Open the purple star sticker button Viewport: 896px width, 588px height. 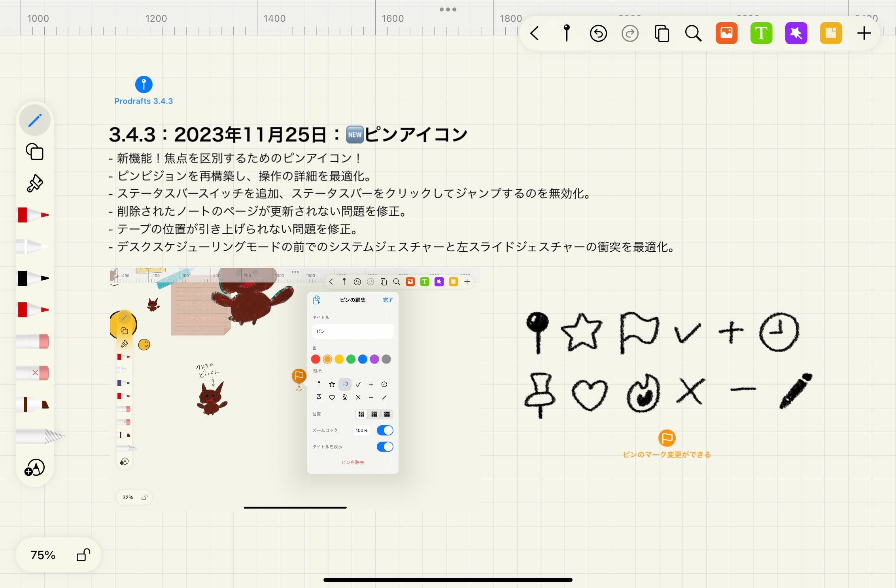pos(796,33)
